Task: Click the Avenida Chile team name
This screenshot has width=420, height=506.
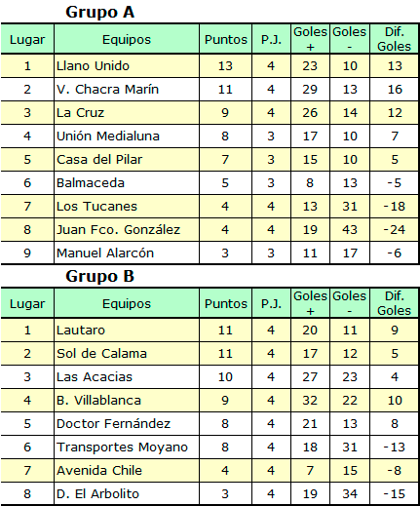Action: coord(99,471)
